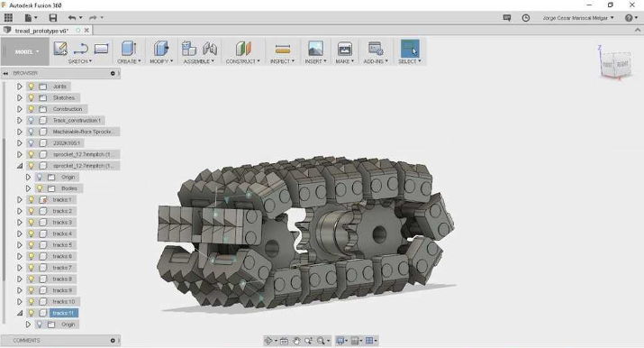Image resolution: width=644 pixels, height=348 pixels.
Task: Open the notifications comment icon
Action: (x=507, y=18)
